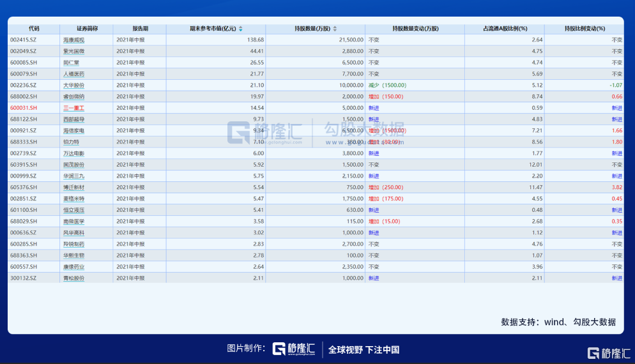Open the 华熙生物 stock link

[x=73, y=255]
